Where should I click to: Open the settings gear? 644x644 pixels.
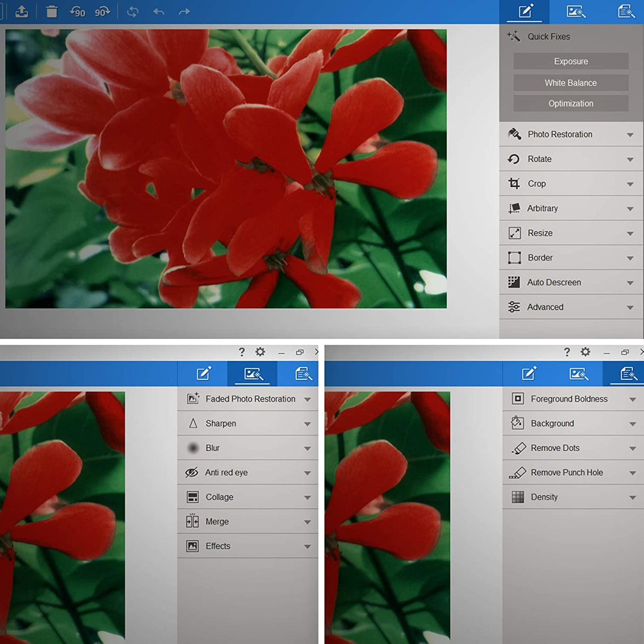pyautogui.click(x=260, y=352)
